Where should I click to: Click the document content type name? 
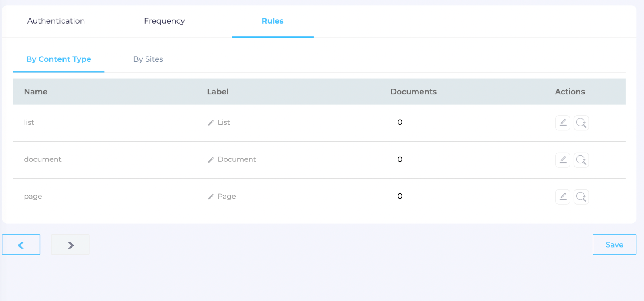[x=43, y=159]
